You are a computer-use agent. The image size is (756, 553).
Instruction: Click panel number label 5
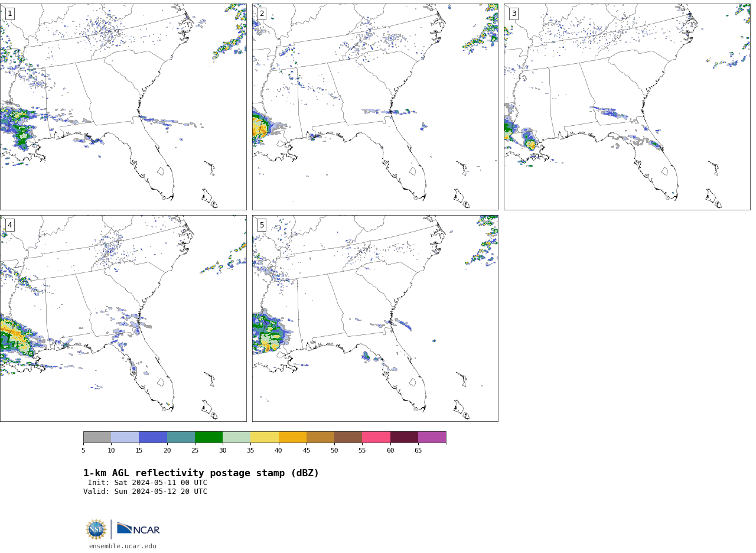pos(262,225)
